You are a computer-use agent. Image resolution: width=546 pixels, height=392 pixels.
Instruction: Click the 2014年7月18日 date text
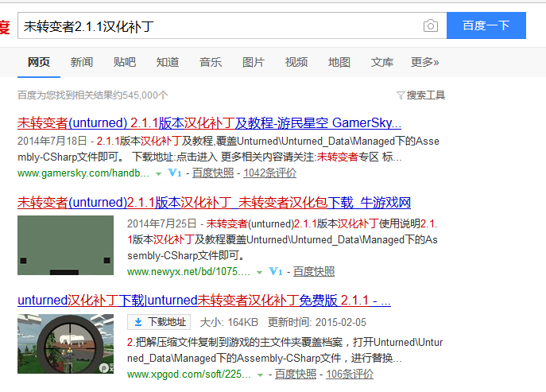52,141
